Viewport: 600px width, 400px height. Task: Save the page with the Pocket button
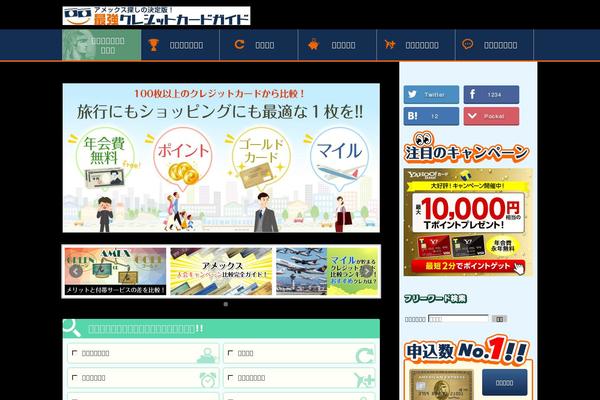pyautogui.click(x=491, y=116)
